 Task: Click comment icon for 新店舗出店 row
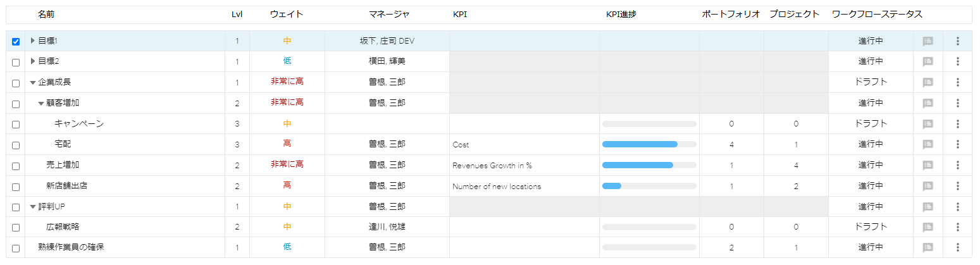click(x=927, y=186)
